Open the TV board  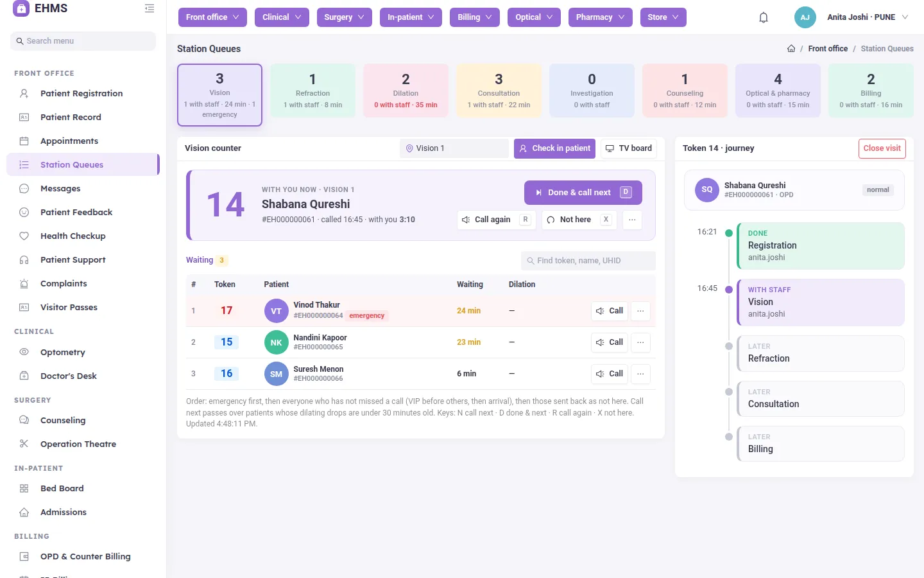click(x=628, y=148)
